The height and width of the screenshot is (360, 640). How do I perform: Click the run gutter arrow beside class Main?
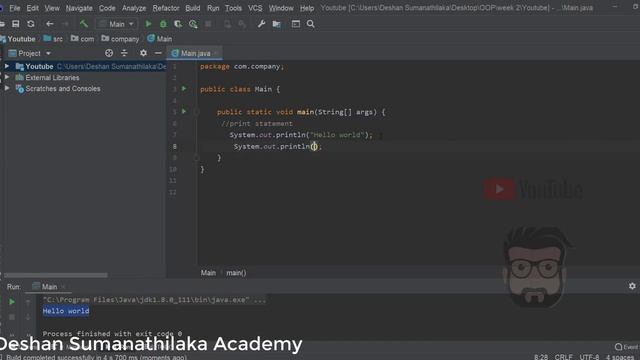click(x=184, y=89)
